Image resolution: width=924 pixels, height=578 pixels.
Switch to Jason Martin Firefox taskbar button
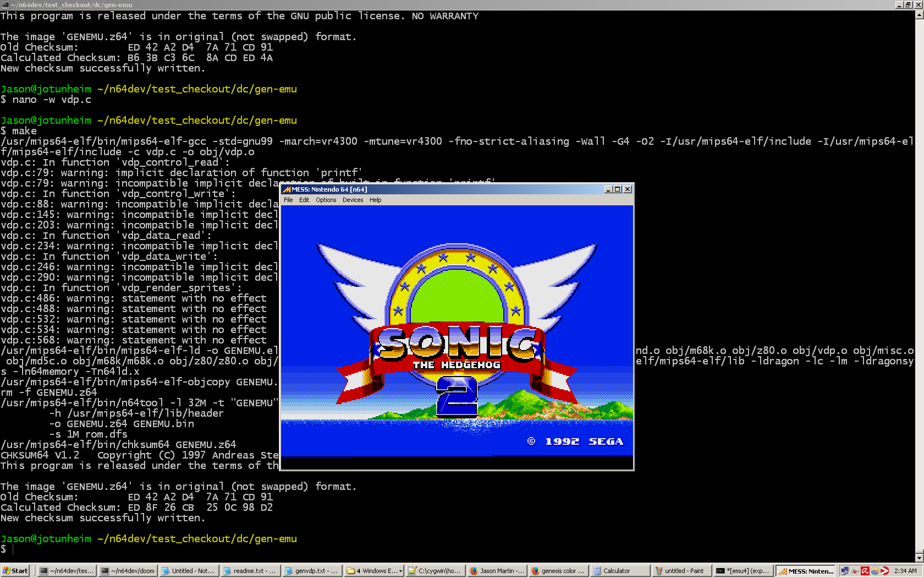(x=497, y=571)
